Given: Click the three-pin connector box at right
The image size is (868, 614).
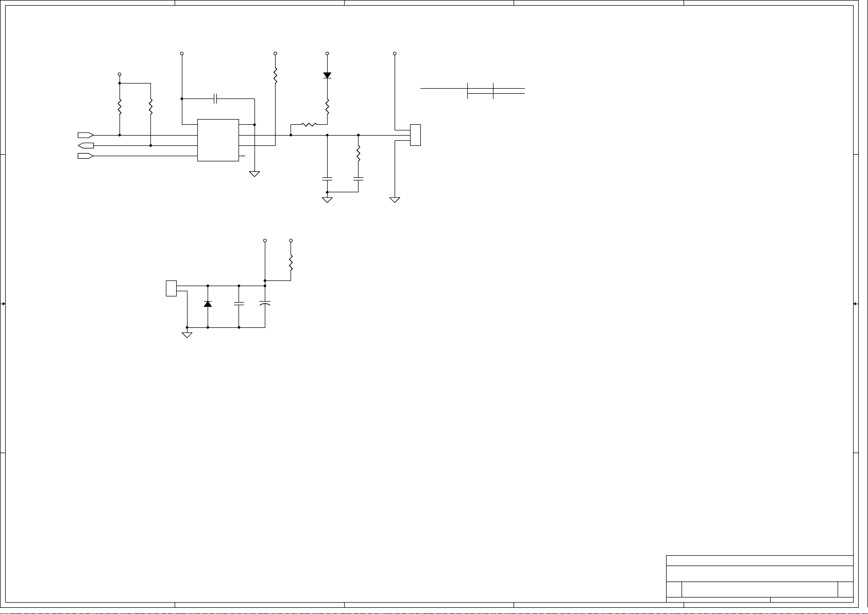Looking at the screenshot, I should [x=415, y=135].
